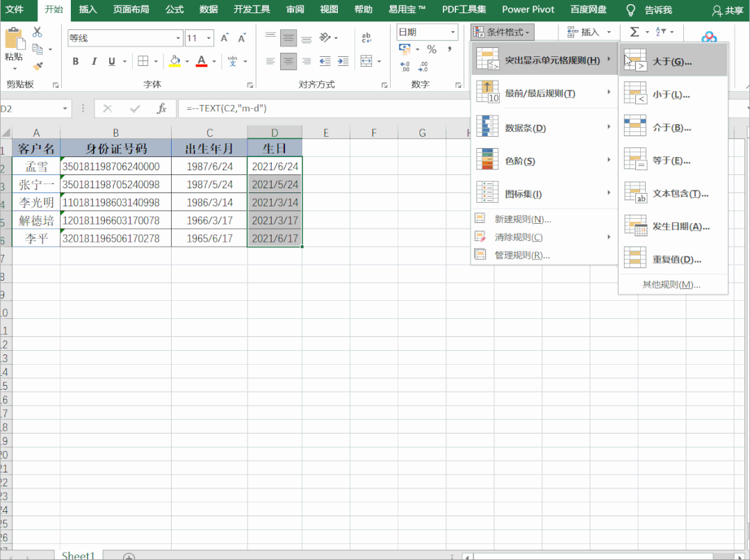
Task: Open the Sheet1 worksheet tab
Action: click(x=78, y=555)
